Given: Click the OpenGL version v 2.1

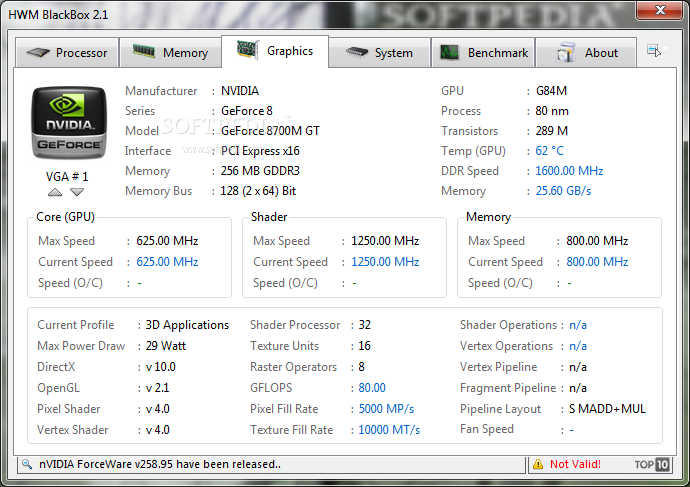Looking at the screenshot, I should click(x=157, y=388).
